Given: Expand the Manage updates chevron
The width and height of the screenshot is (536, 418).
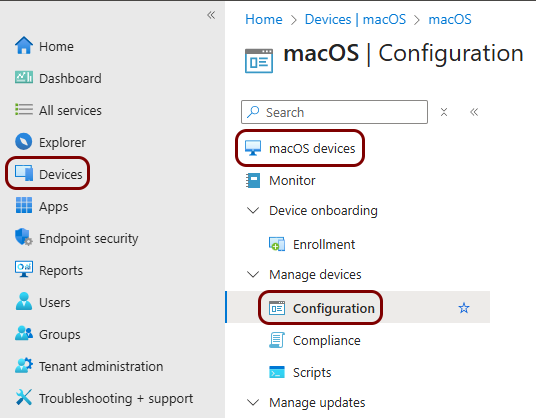Looking at the screenshot, I should 253,402.
